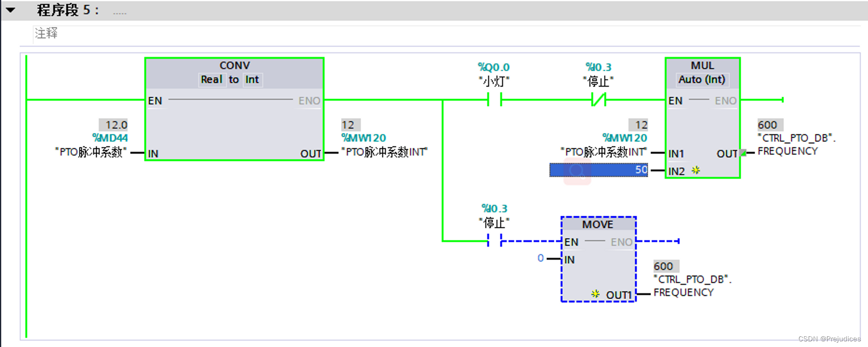This screenshot has width=868, height=347.
Task: Click the MUL block ENO output
Action: point(726,101)
